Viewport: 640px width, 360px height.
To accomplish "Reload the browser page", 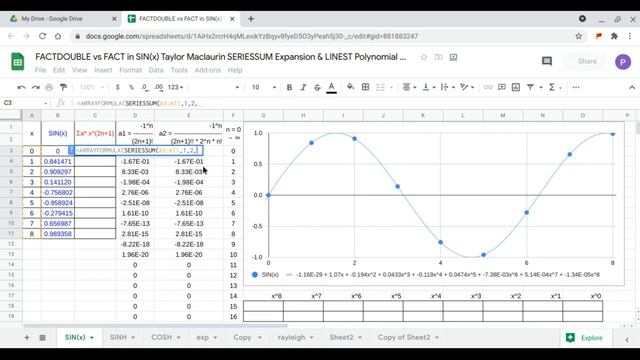I will coord(42,36).
